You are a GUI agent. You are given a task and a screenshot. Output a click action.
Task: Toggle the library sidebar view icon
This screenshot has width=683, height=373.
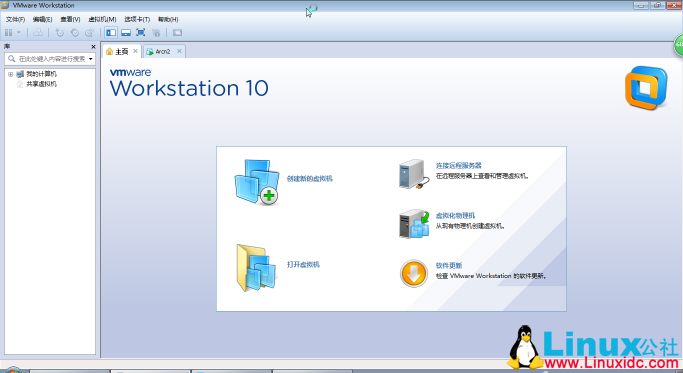(111, 33)
